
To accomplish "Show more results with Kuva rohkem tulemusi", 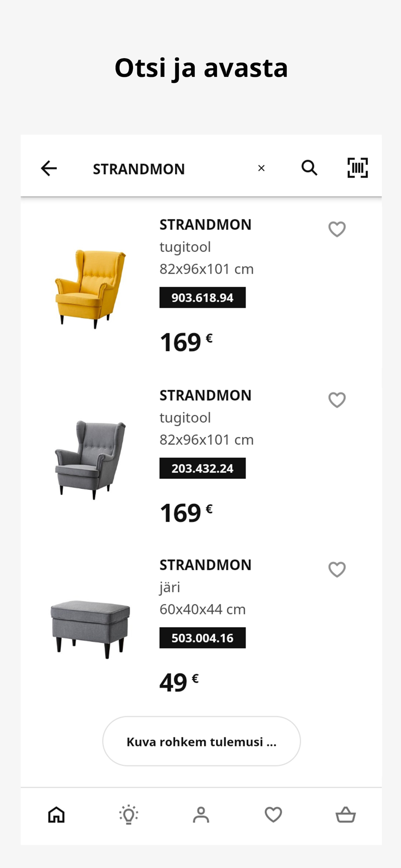I will 201,741.
